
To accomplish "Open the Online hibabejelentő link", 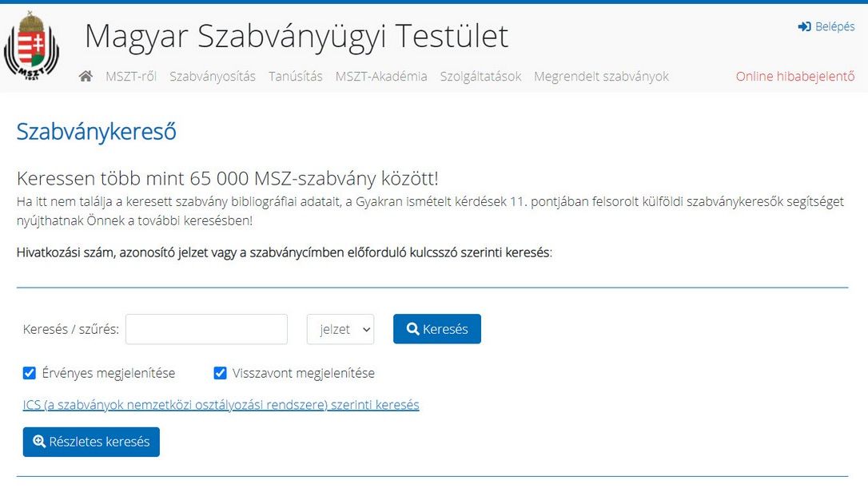I will tap(795, 77).
